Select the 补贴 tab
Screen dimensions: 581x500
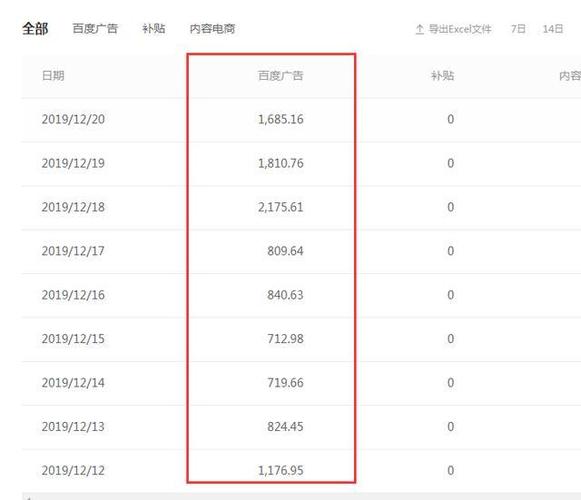pos(154,29)
